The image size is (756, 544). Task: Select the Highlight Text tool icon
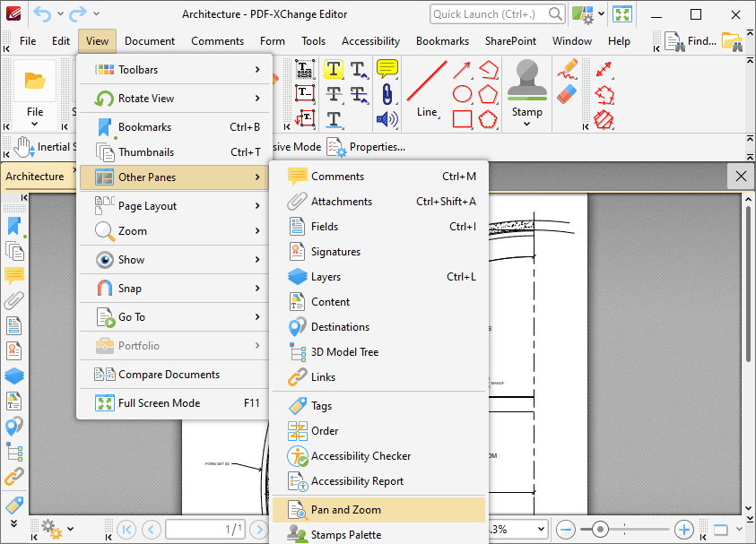pyautogui.click(x=334, y=69)
